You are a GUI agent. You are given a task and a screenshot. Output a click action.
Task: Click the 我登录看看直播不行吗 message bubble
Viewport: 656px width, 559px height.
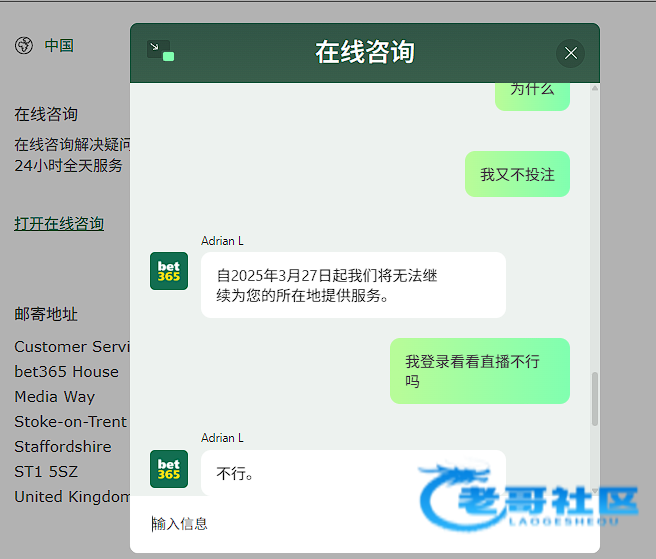pyautogui.click(x=479, y=371)
